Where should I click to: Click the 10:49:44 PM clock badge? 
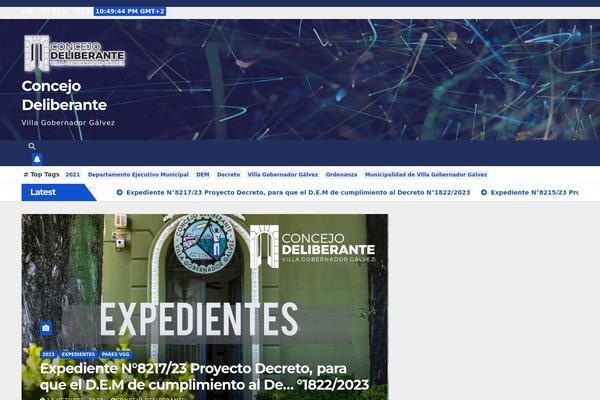[x=130, y=11]
